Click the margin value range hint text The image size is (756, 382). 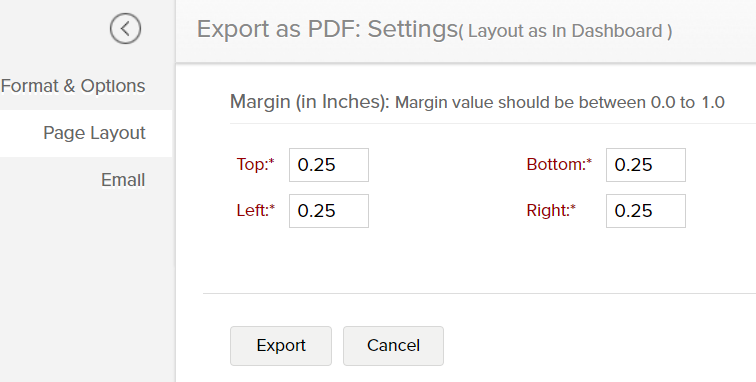[560, 103]
